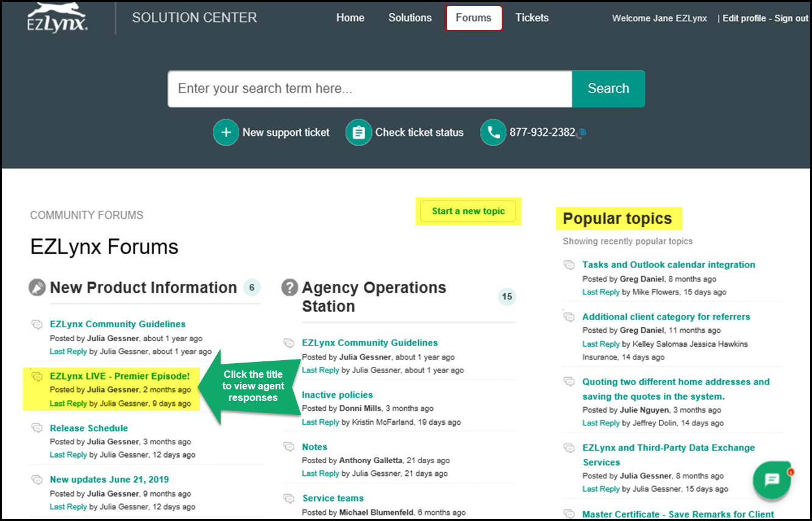Click the Sign out link
This screenshot has width=812, height=521.
[x=791, y=18]
